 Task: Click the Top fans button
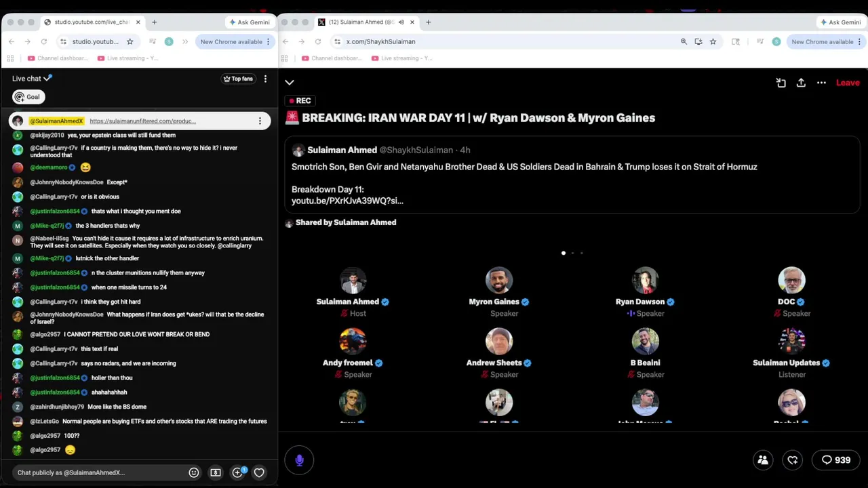click(238, 79)
